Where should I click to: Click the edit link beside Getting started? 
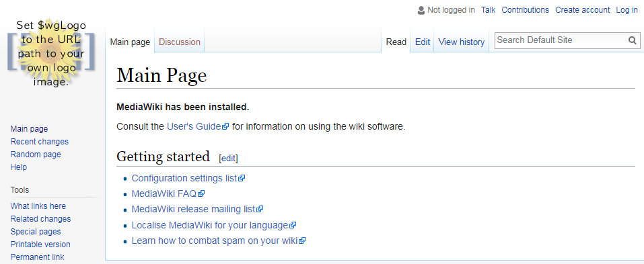tap(228, 159)
